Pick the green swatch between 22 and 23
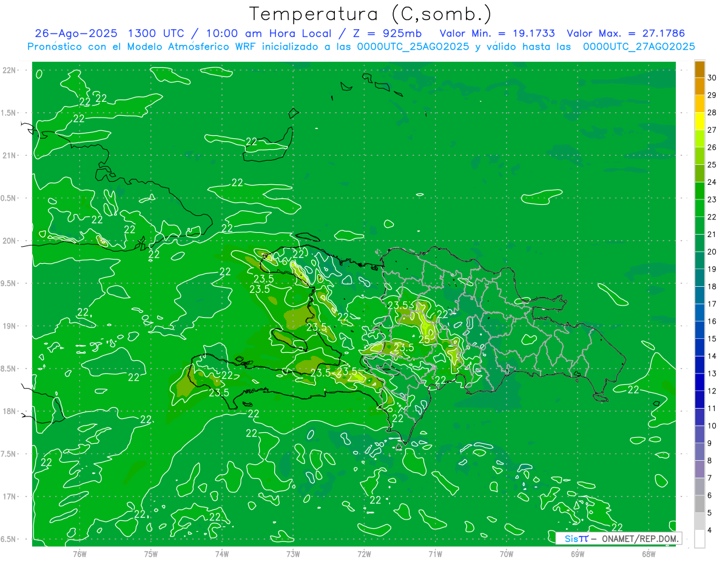The height and width of the screenshot is (562, 728). (699, 208)
